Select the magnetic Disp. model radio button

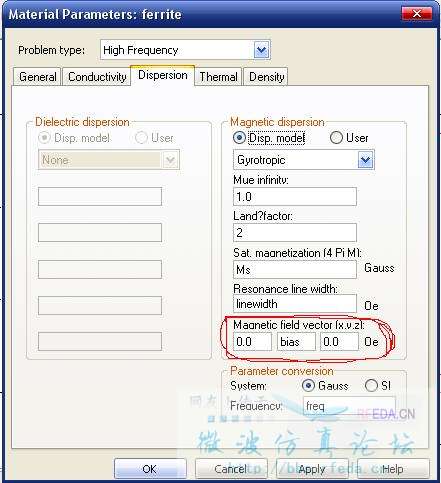239,138
